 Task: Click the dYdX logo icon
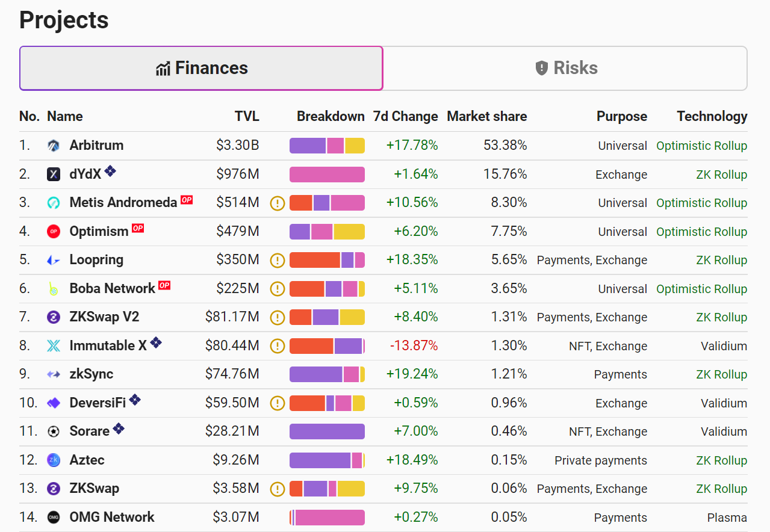tap(54, 175)
